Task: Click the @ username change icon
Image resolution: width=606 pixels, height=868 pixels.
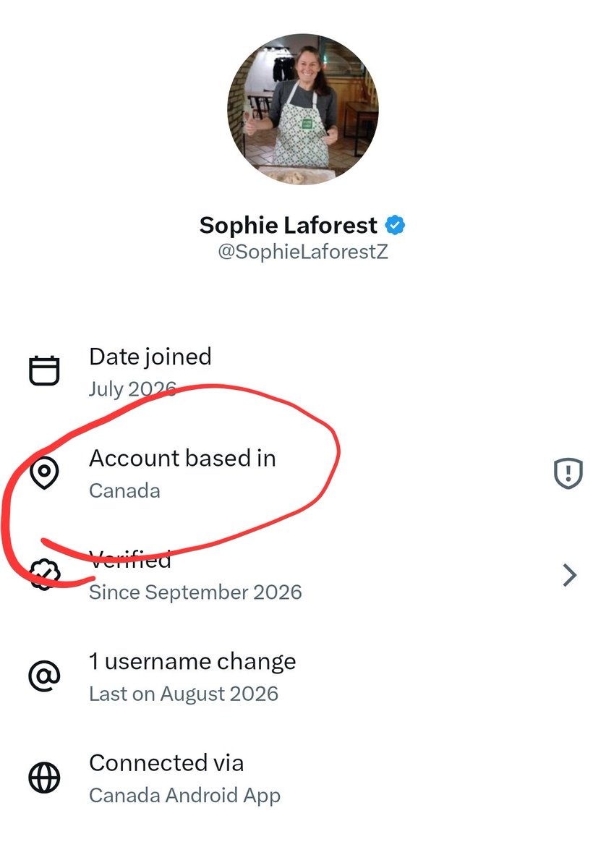Action: [44, 676]
